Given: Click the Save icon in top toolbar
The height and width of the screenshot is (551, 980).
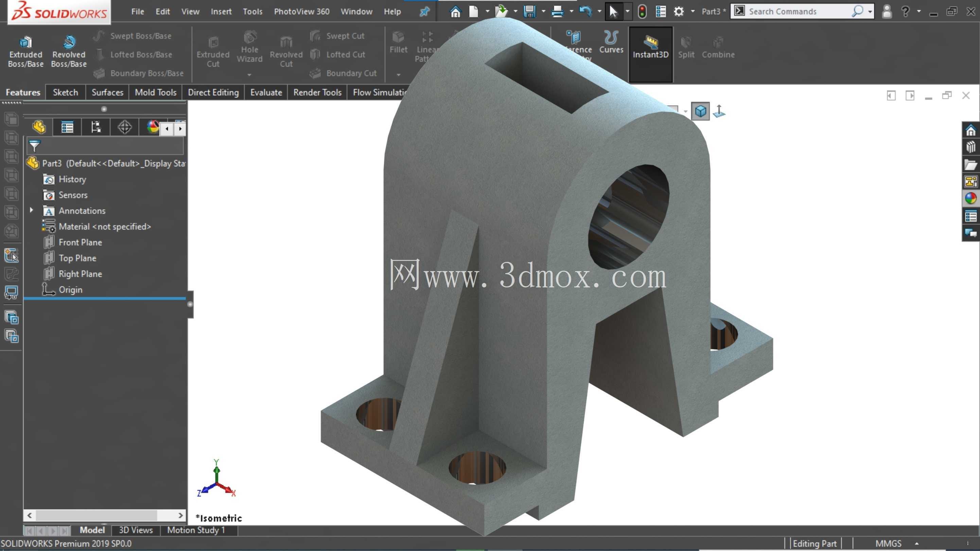Looking at the screenshot, I should click(529, 12).
